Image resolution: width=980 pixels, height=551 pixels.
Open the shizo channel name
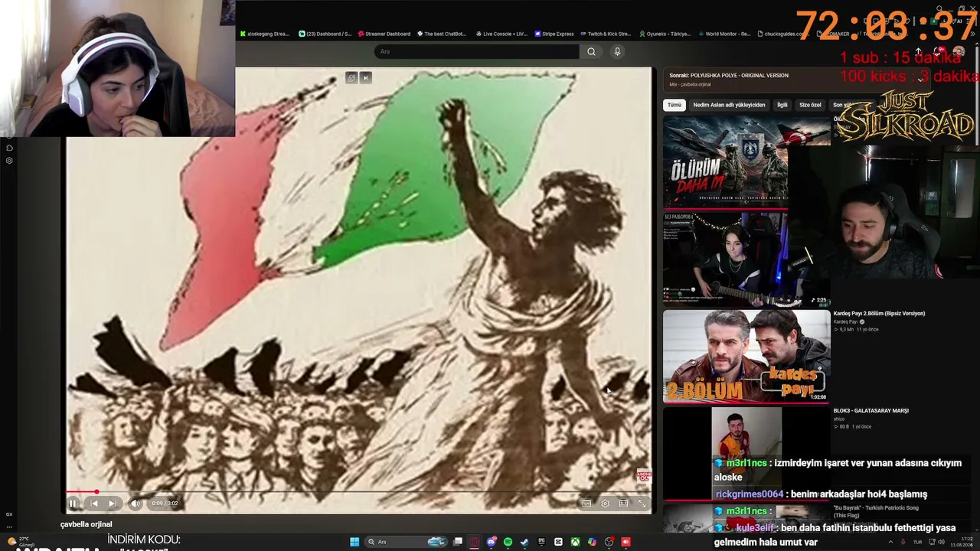pyautogui.click(x=839, y=419)
